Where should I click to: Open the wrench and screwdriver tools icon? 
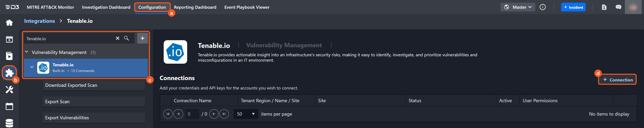click(x=9, y=89)
